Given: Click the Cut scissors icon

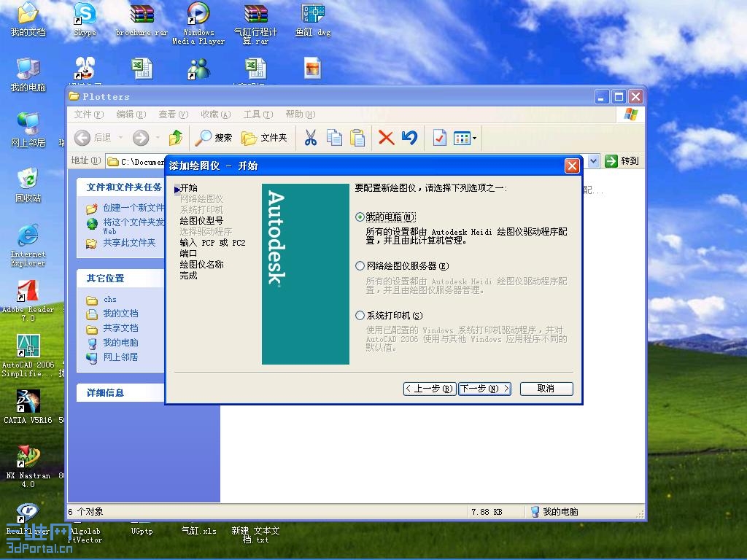Looking at the screenshot, I should point(311,138).
